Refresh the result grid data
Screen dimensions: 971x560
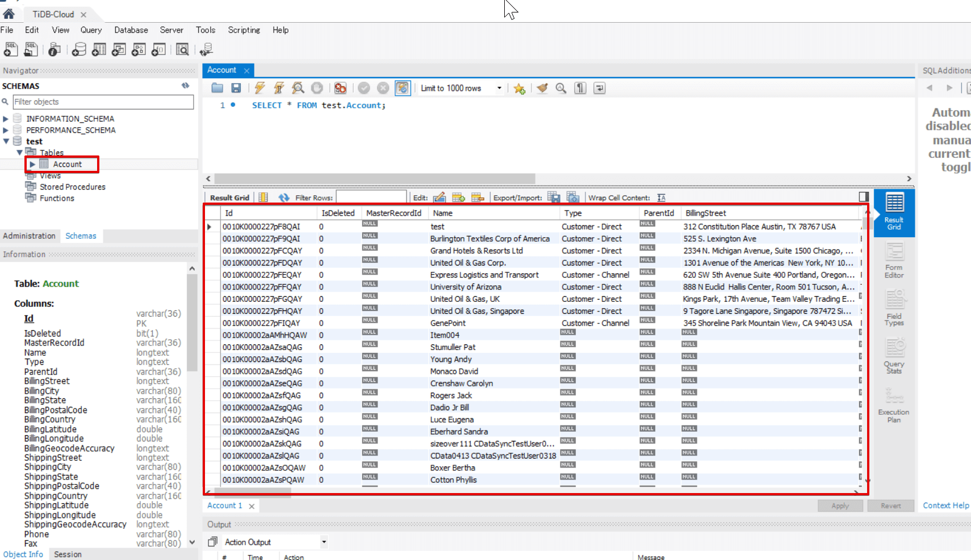(284, 197)
